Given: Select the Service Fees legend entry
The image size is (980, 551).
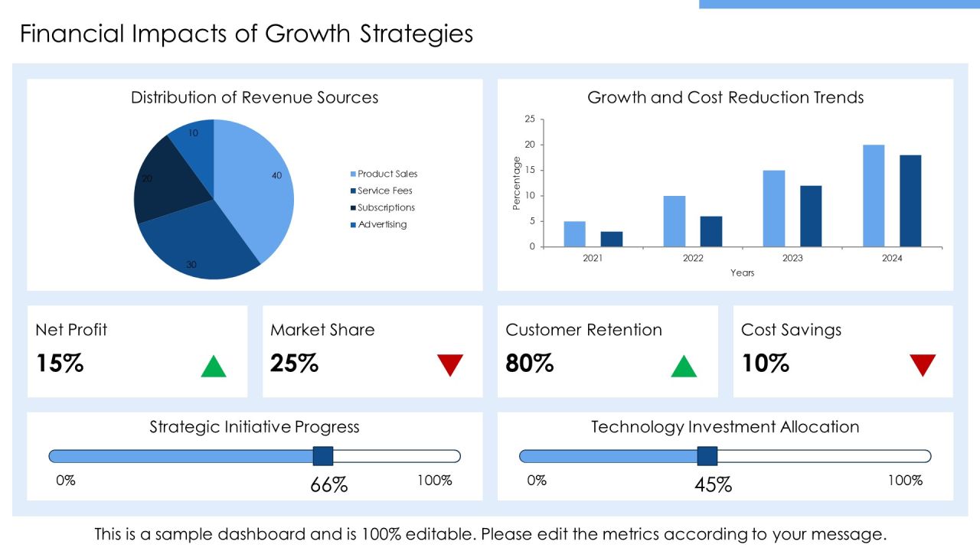Looking at the screenshot, I should (381, 191).
